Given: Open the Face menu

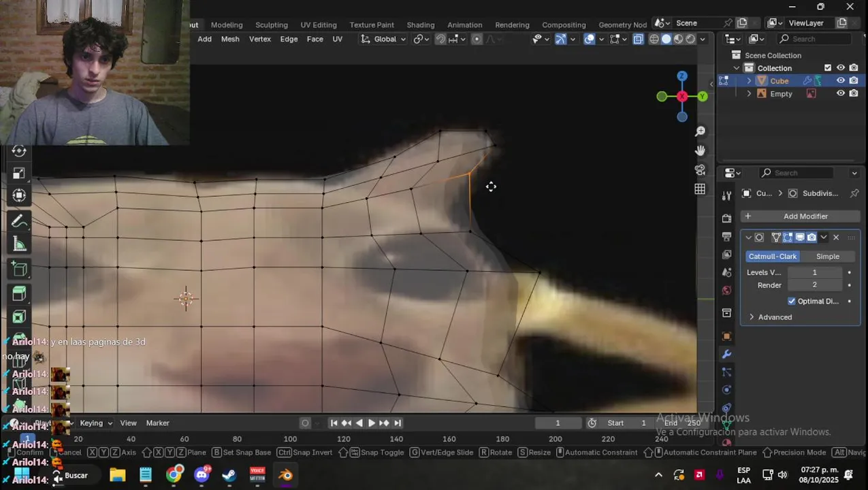Looking at the screenshot, I should tap(315, 39).
